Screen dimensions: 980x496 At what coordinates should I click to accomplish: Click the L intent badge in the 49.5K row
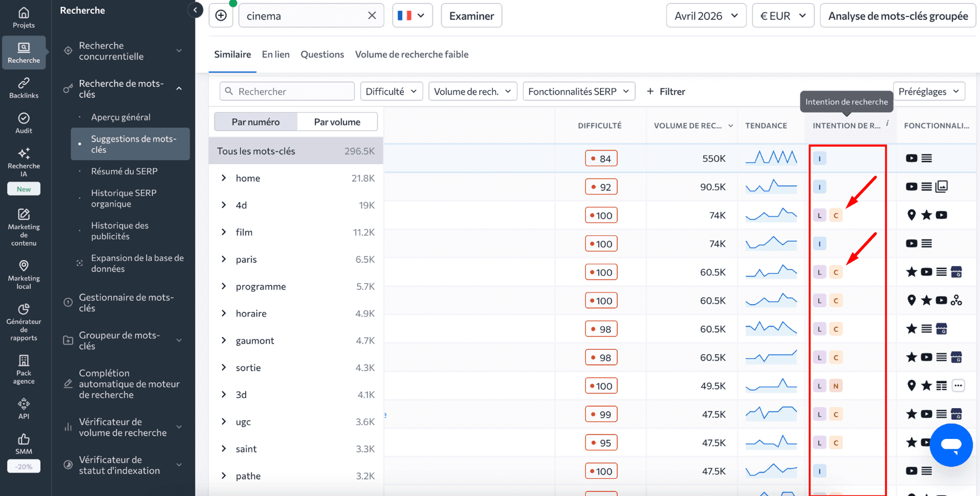tap(819, 386)
